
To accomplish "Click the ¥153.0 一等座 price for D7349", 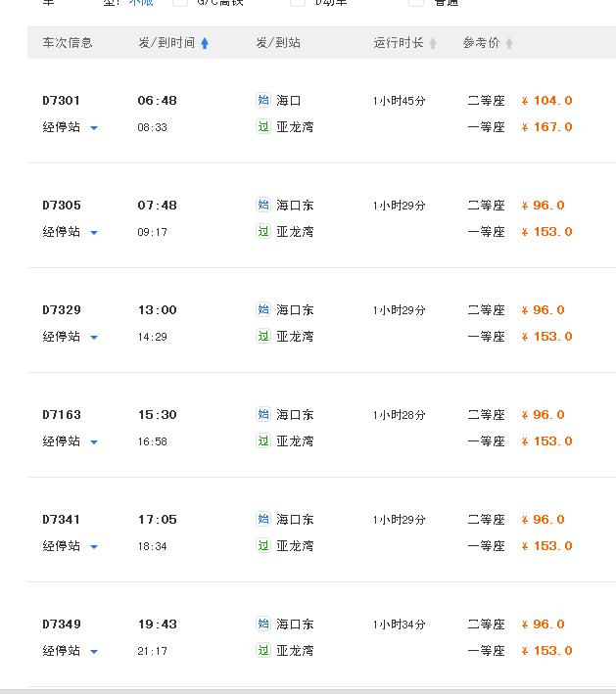I will point(546,651).
